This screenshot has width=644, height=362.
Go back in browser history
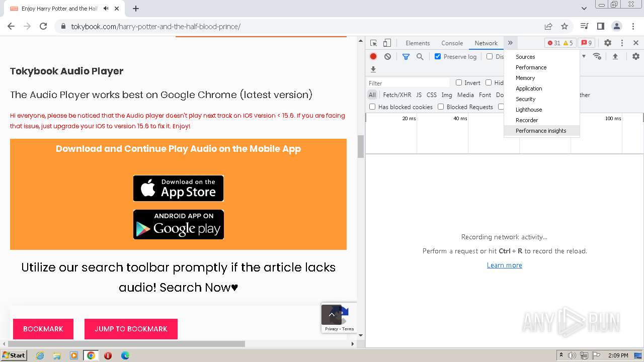coord(12,26)
